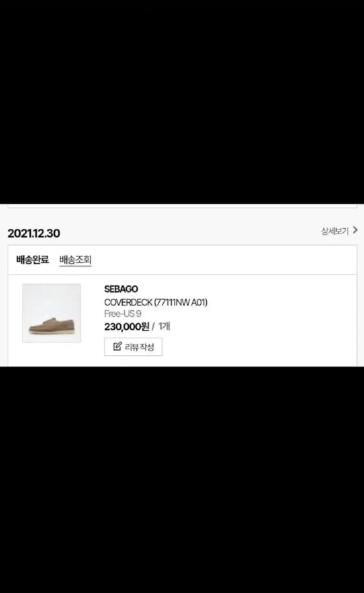Tap the black area below the order card
This screenshot has height=593, width=364.
pos(182,480)
